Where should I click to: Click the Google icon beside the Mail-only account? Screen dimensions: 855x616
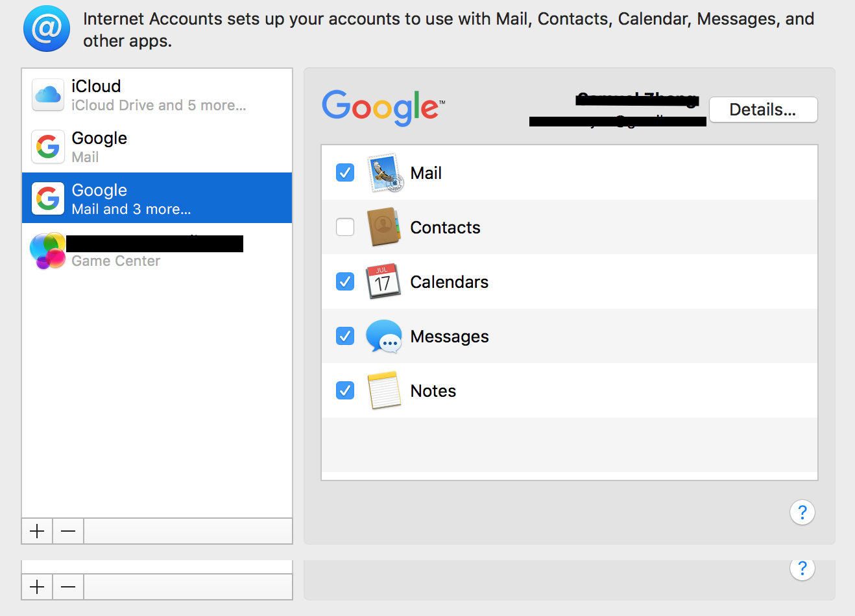point(48,147)
